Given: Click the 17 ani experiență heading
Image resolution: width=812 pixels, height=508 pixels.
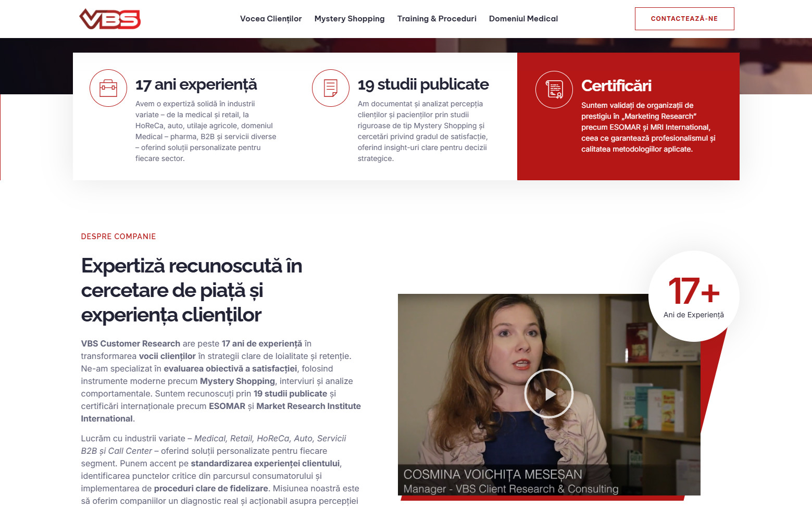Looking at the screenshot, I should (x=196, y=84).
